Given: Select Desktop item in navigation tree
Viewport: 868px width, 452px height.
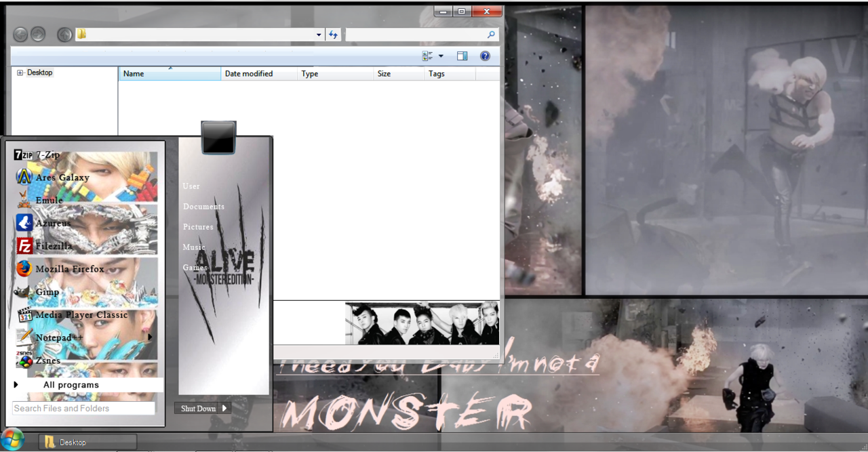Looking at the screenshot, I should tap(40, 73).
